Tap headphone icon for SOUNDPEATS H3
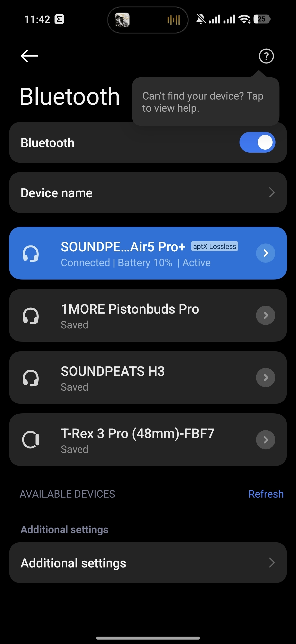The width and height of the screenshot is (296, 644). coord(31,378)
